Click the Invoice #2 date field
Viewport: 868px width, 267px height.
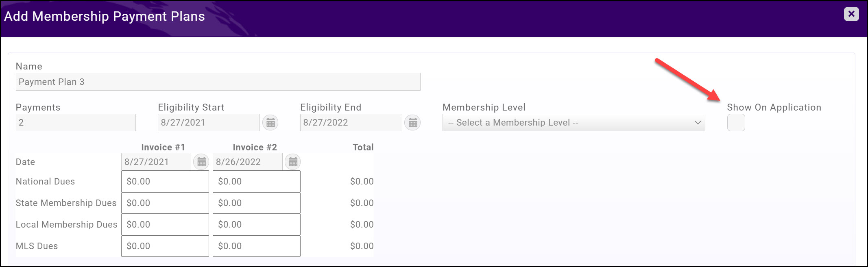(x=247, y=162)
